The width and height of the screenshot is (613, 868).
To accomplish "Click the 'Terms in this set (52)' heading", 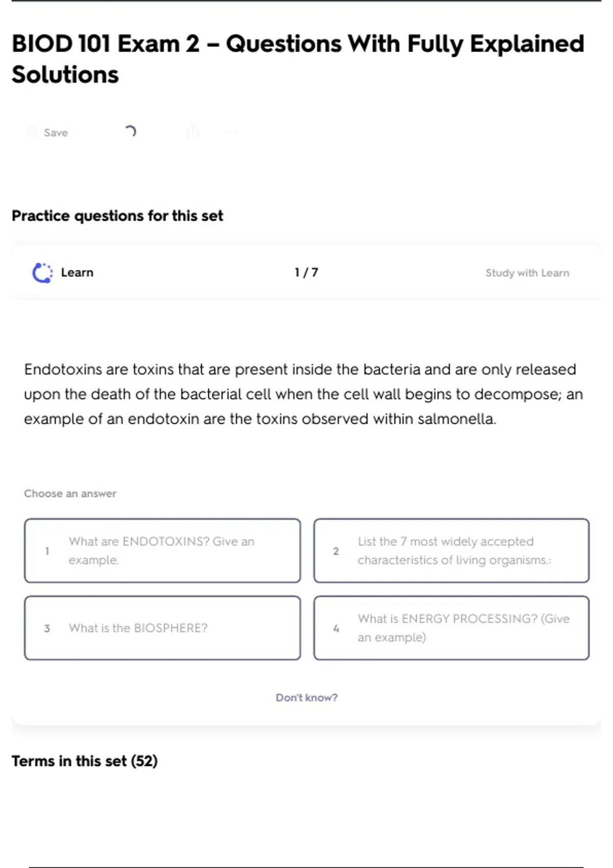I will coord(85,761).
